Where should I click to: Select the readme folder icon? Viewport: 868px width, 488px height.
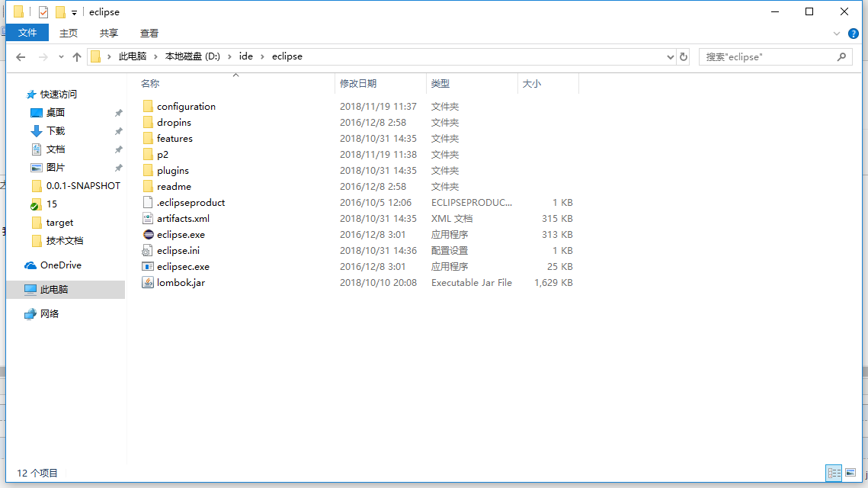(148, 187)
